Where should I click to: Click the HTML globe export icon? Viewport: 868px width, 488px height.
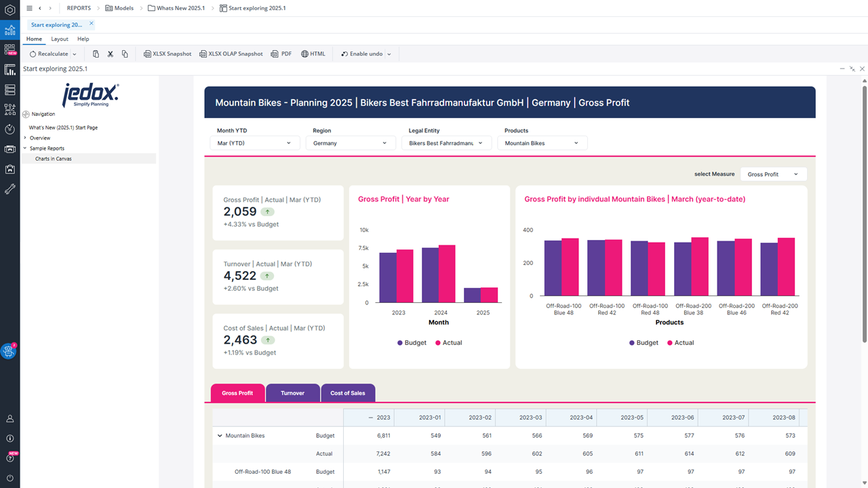coord(313,54)
